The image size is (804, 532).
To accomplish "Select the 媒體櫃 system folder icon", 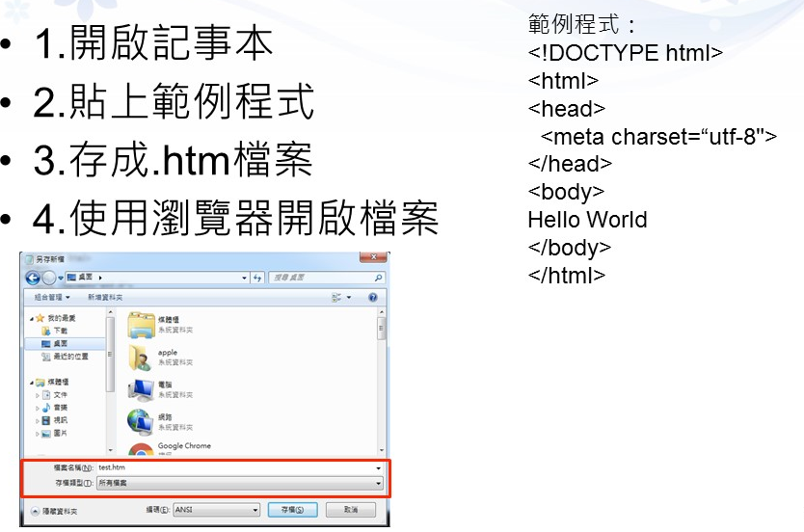I will coord(141,325).
